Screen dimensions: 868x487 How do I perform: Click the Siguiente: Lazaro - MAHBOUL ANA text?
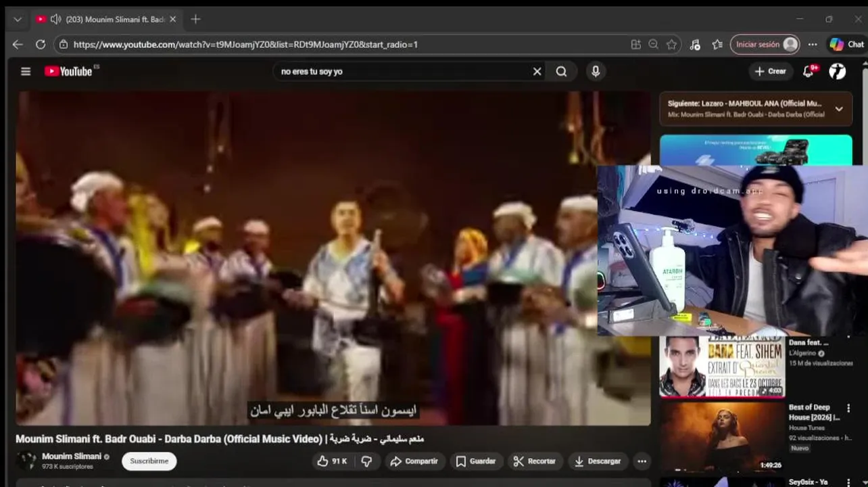(744, 103)
